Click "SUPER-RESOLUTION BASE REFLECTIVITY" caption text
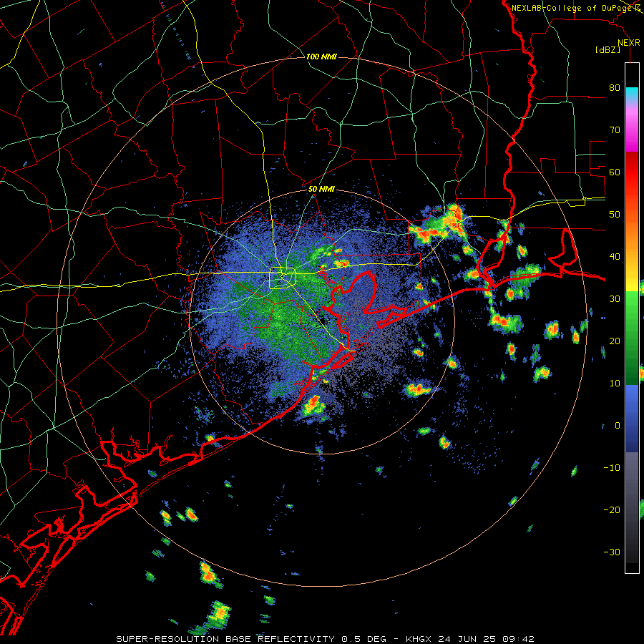This screenshot has width=644, height=644. [225, 639]
